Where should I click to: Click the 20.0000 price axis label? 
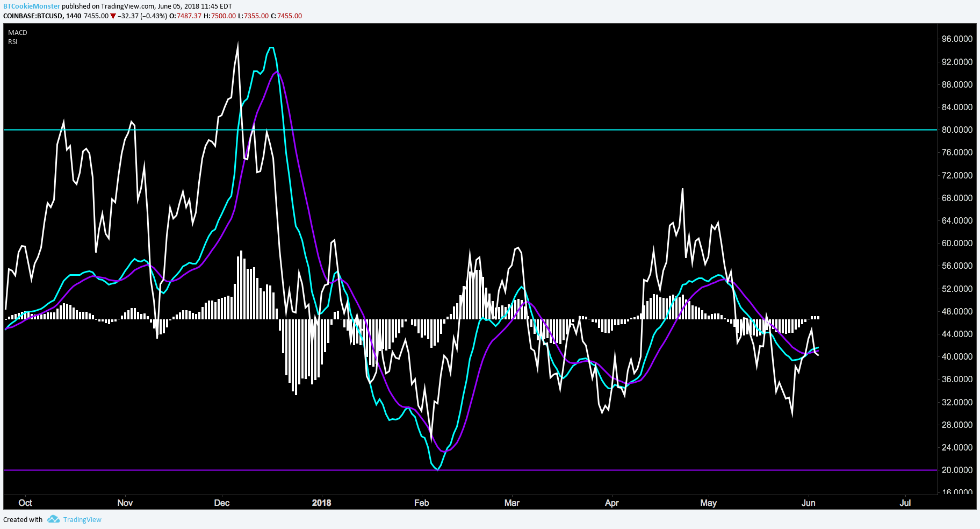coord(957,470)
